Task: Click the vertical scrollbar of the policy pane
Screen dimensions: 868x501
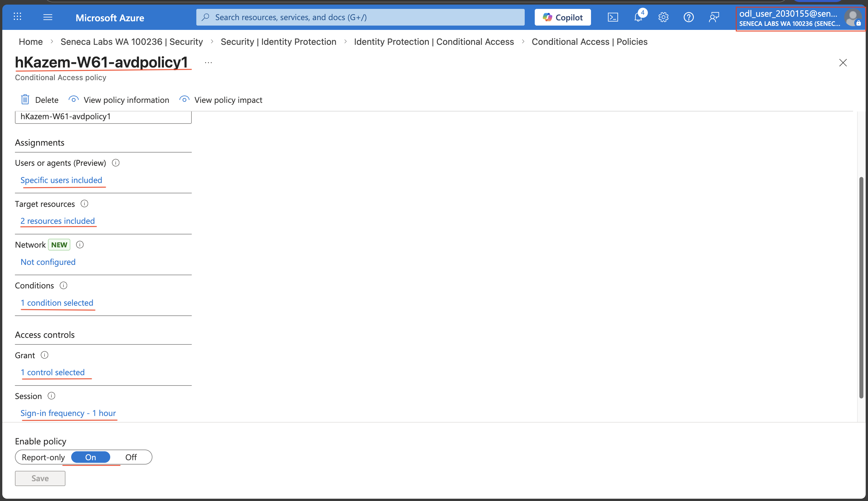Action: tap(861, 287)
